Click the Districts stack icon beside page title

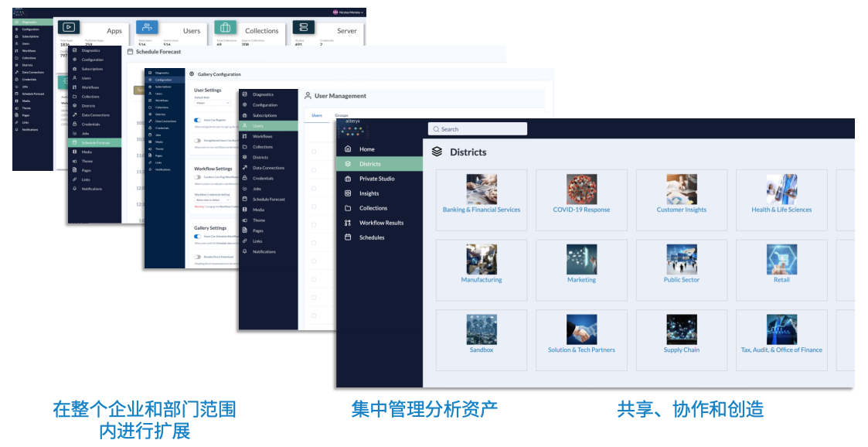pyautogui.click(x=437, y=152)
